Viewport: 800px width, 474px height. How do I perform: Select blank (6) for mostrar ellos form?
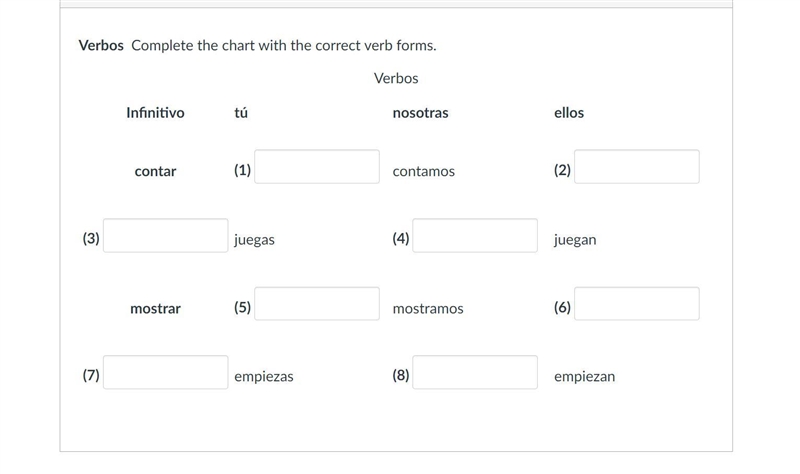637,304
